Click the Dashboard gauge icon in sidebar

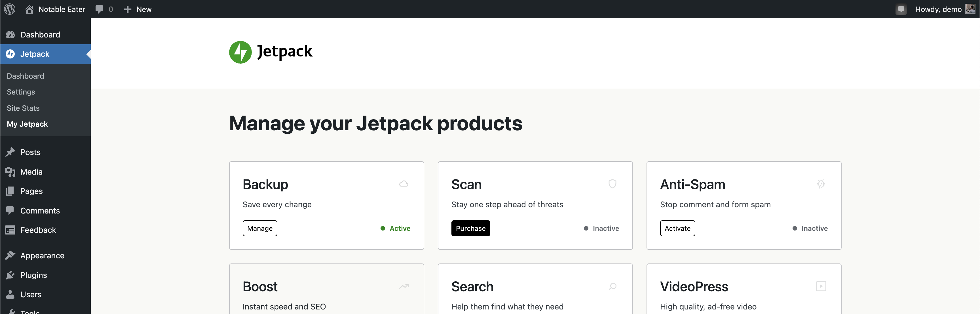click(x=10, y=35)
